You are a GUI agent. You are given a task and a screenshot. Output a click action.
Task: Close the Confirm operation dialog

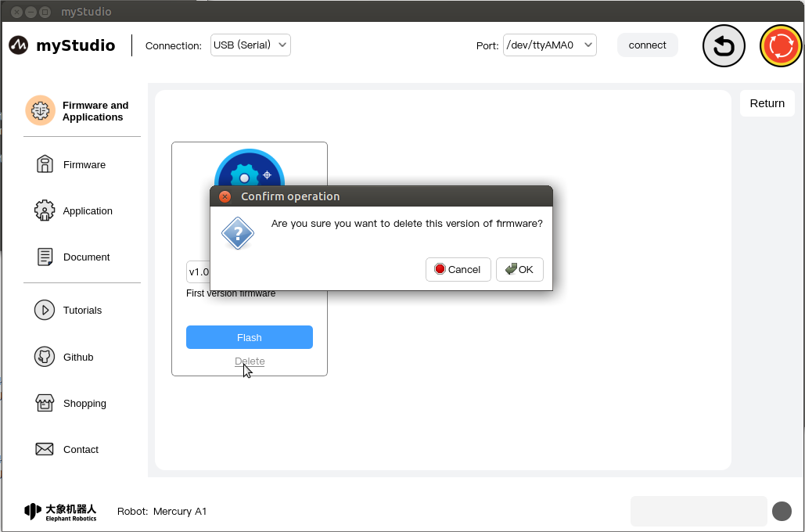pos(225,196)
